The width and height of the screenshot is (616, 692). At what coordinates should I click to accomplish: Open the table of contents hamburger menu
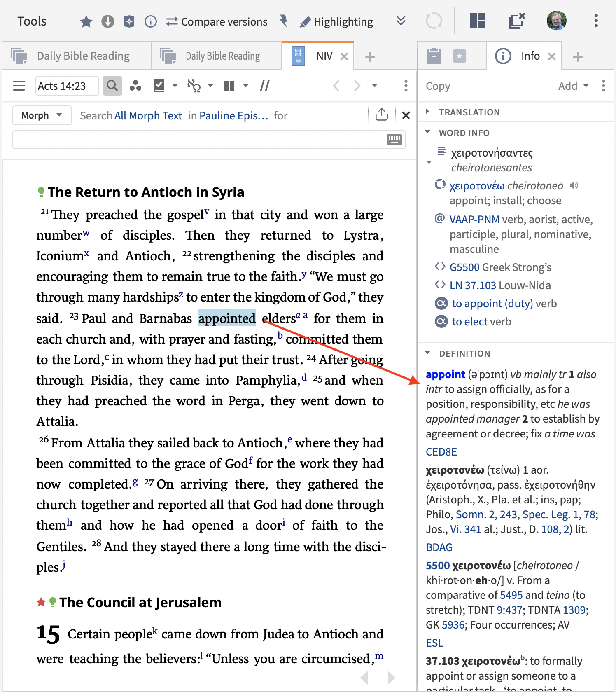click(x=19, y=86)
